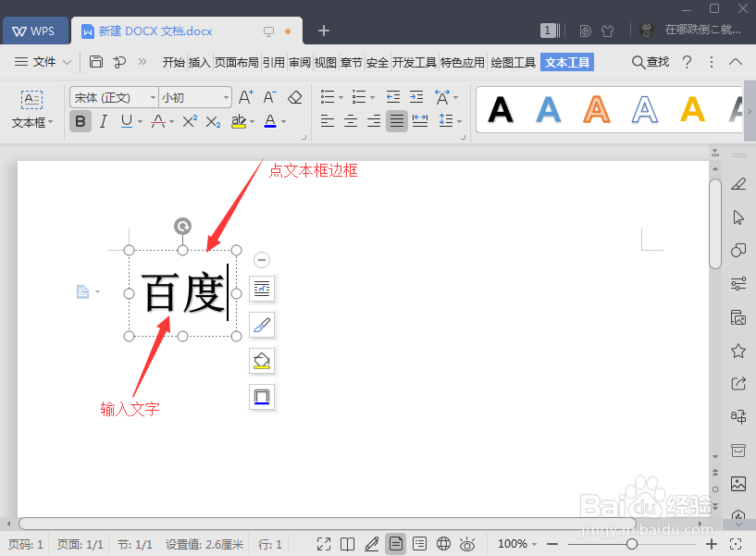Select the eye protection mode icon in status bar

pos(467,544)
